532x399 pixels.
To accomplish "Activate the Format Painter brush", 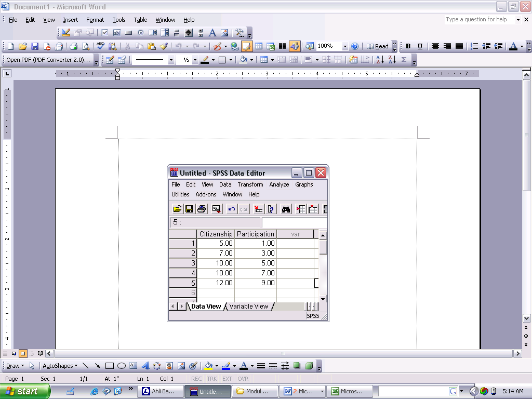I will (x=164, y=46).
